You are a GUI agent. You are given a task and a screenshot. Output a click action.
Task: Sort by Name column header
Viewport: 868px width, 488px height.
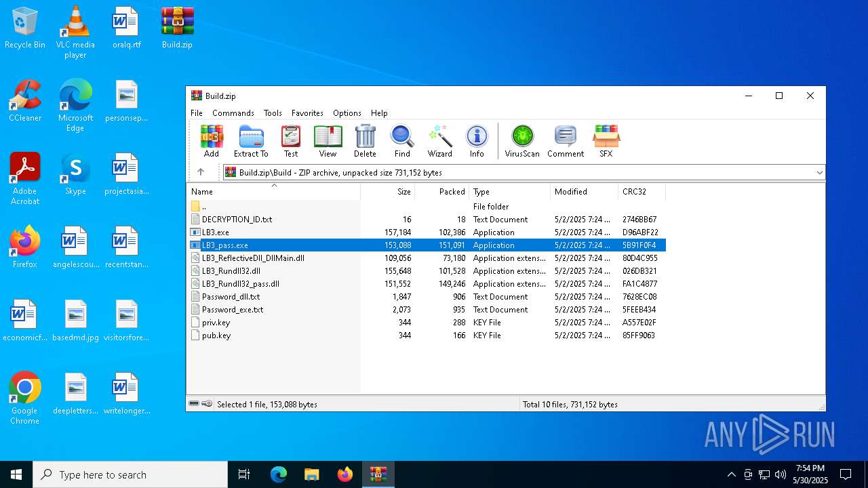(273, 192)
